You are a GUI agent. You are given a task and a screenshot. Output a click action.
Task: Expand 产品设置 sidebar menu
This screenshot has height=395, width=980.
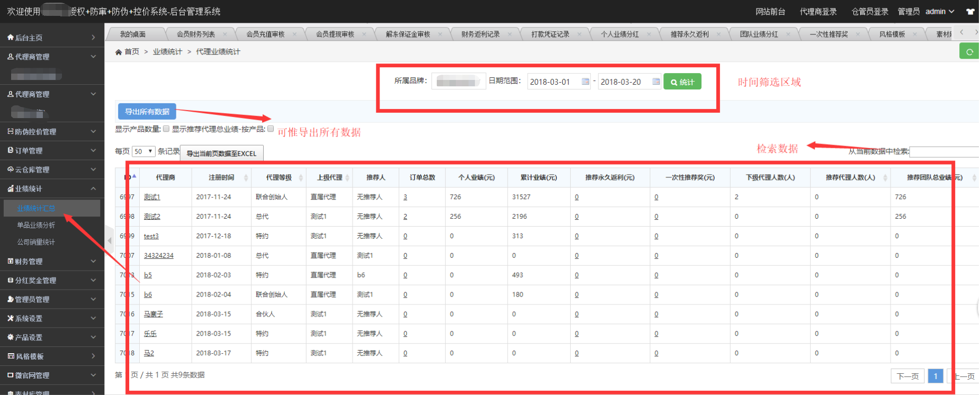click(52, 337)
